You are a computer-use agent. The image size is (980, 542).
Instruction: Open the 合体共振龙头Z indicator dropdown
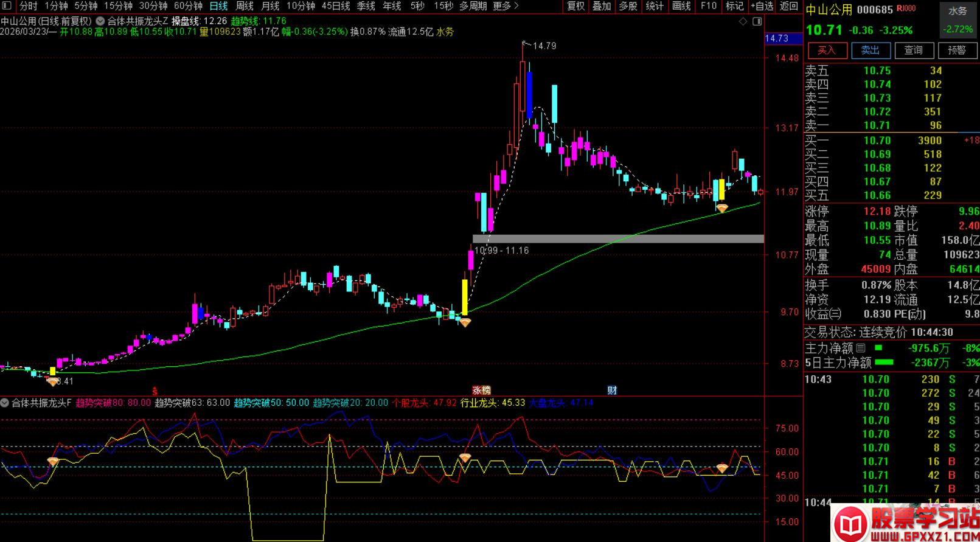(100, 21)
